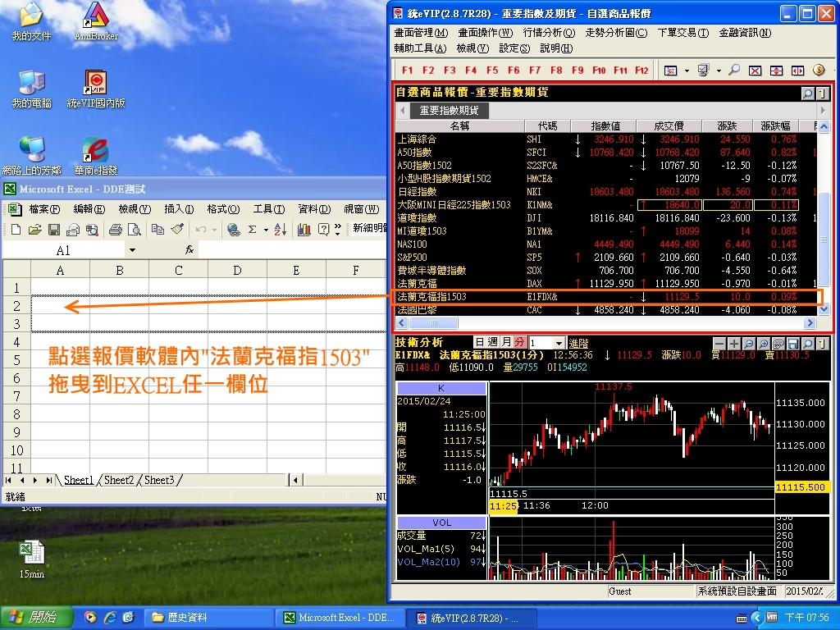This screenshot has width=840, height=630.
Task: Click the number 1 icon in the quote panel header
Action: (822, 94)
